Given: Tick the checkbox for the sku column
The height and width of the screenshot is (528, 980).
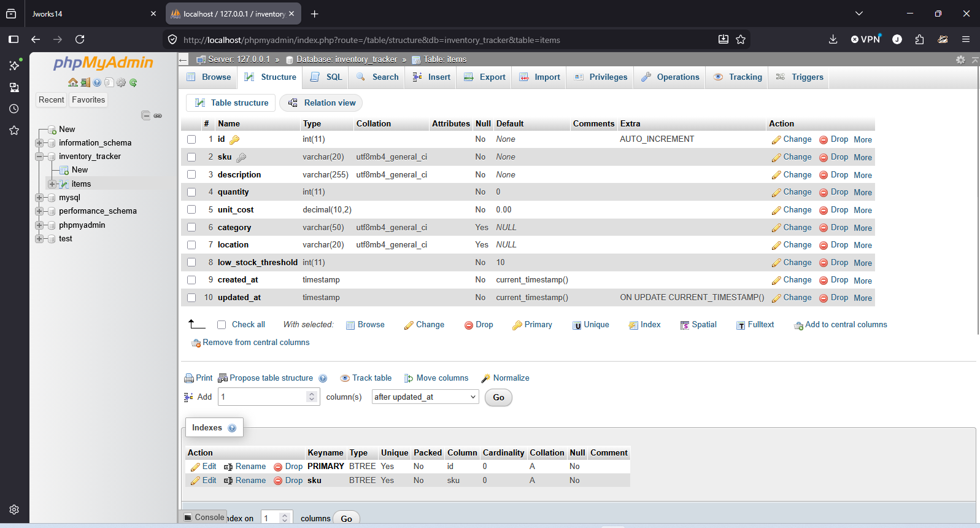Looking at the screenshot, I should pyautogui.click(x=191, y=157).
